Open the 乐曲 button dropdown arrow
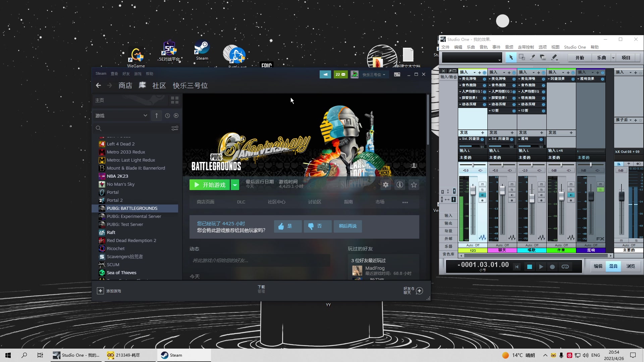The height and width of the screenshot is (362, 644). (x=613, y=58)
